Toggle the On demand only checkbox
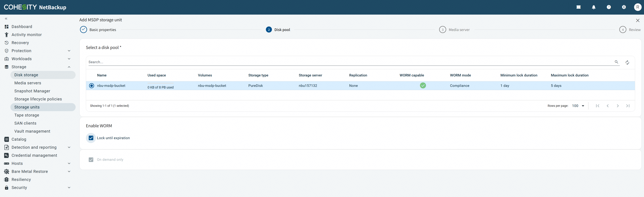The height and width of the screenshot is (197, 644). [91, 160]
